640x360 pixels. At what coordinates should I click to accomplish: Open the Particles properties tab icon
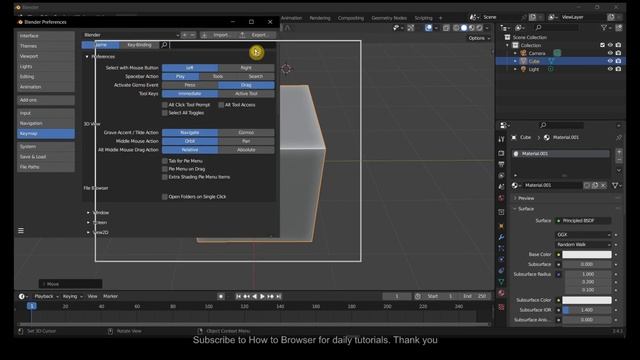(501, 248)
